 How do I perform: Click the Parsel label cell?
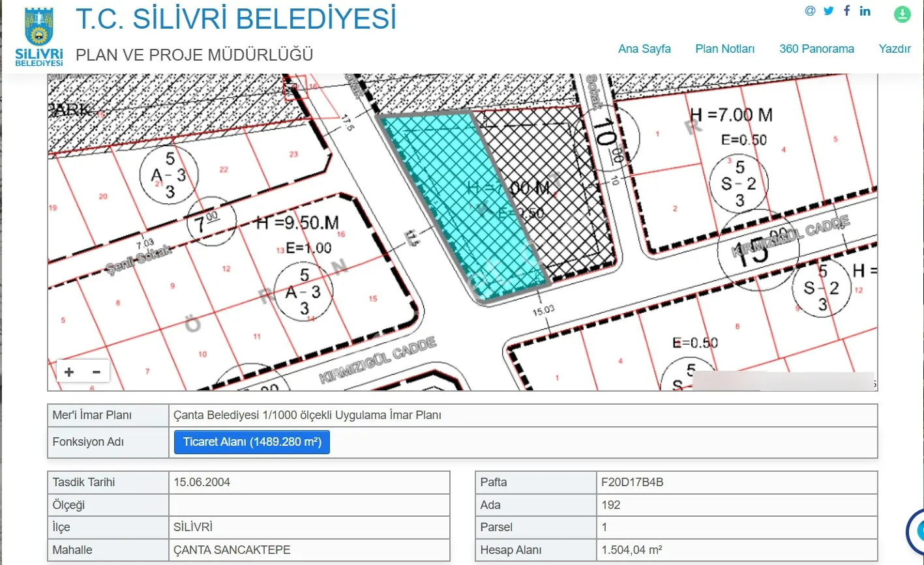(536, 527)
